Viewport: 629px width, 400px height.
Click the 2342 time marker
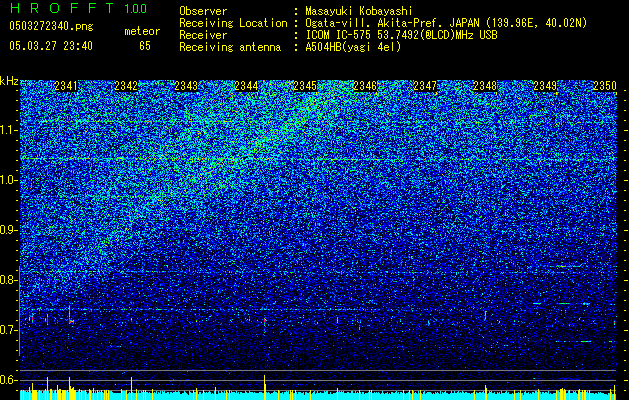[x=126, y=86]
